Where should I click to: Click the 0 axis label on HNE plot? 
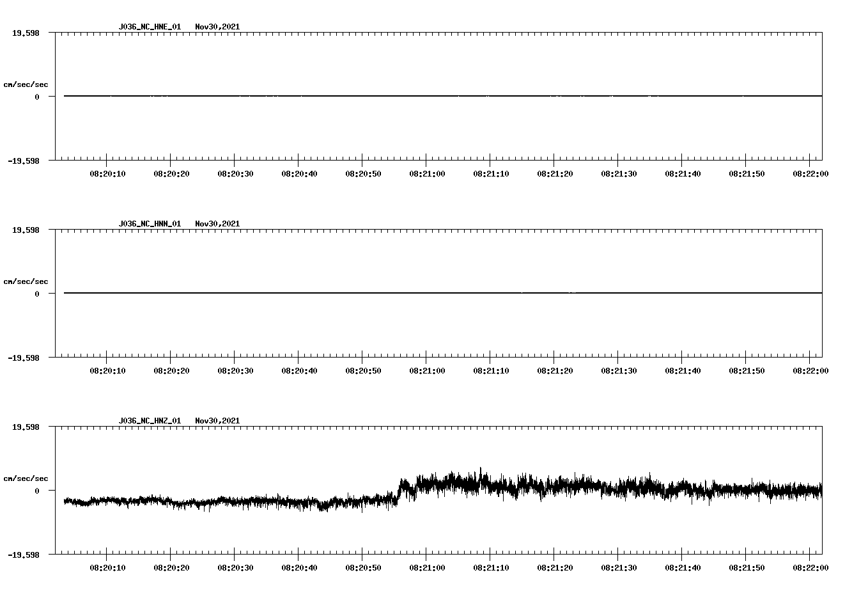[x=37, y=97]
